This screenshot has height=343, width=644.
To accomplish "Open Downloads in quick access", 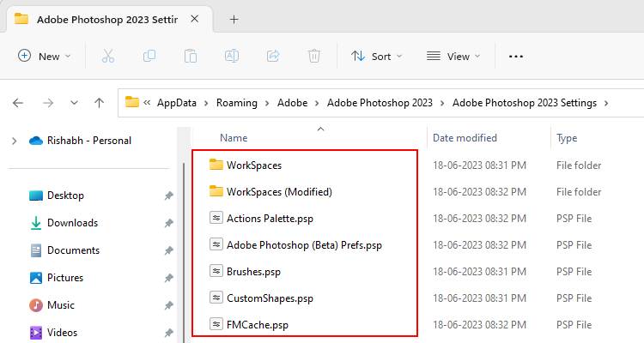I will coord(72,223).
